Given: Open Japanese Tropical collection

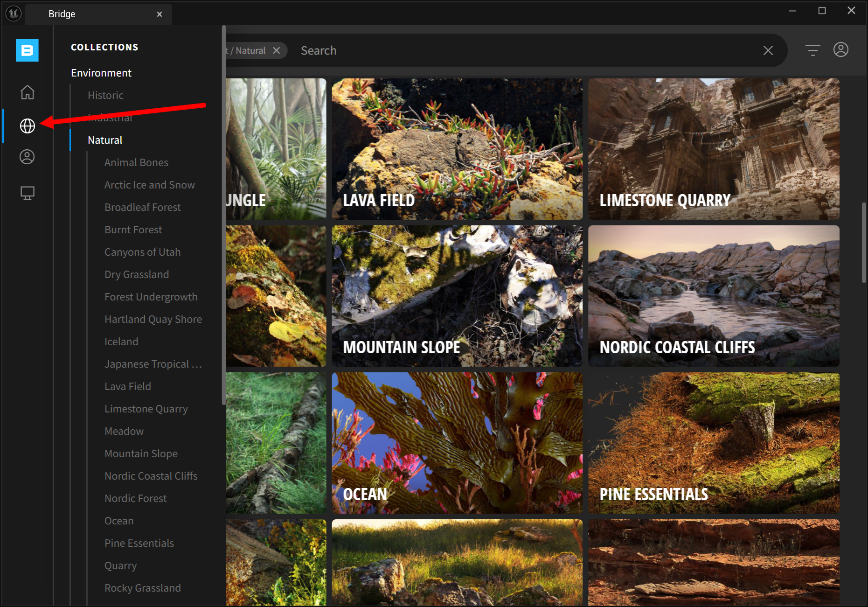Looking at the screenshot, I should pyautogui.click(x=153, y=364).
